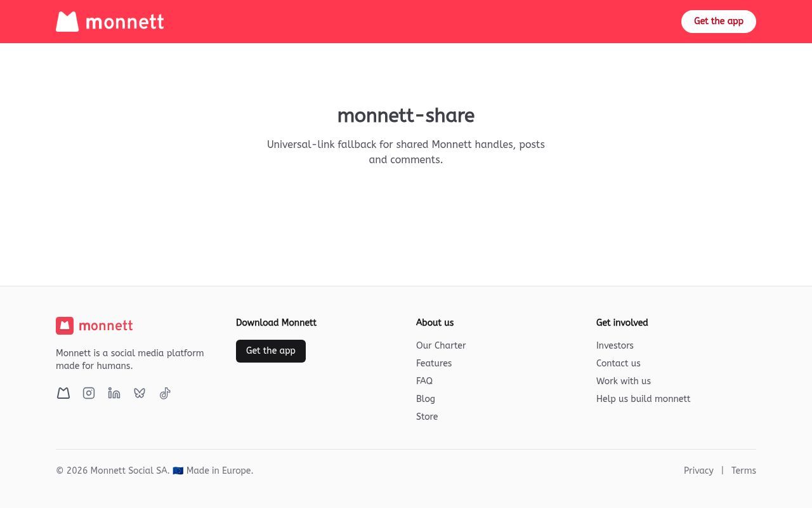Open the Investors link
812x508 pixels.
pyautogui.click(x=615, y=345)
